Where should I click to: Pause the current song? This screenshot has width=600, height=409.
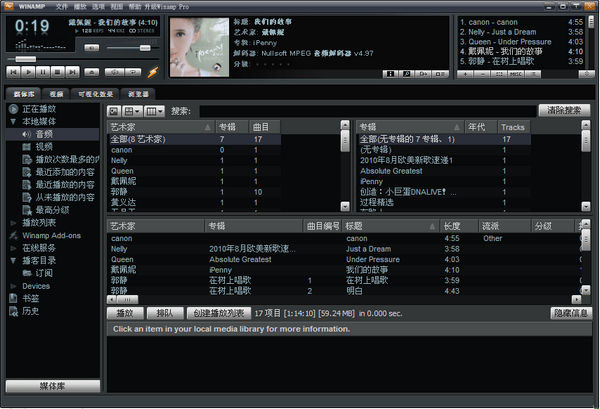tap(43, 72)
